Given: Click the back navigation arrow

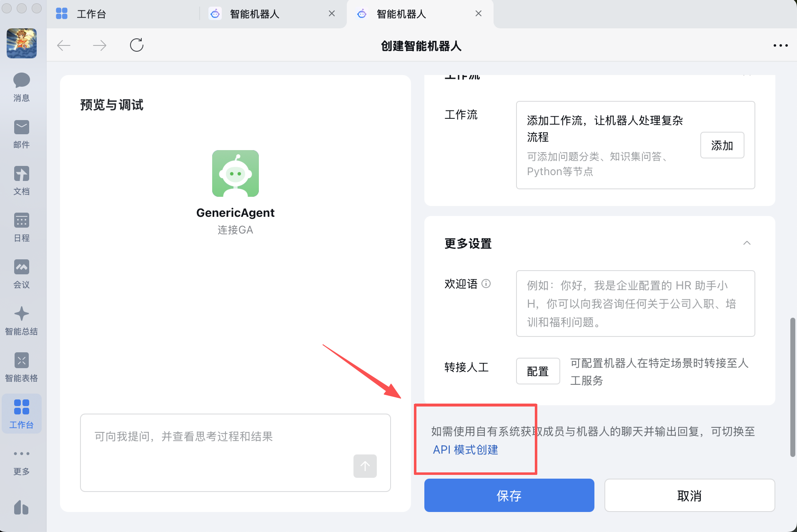Looking at the screenshot, I should click(64, 45).
